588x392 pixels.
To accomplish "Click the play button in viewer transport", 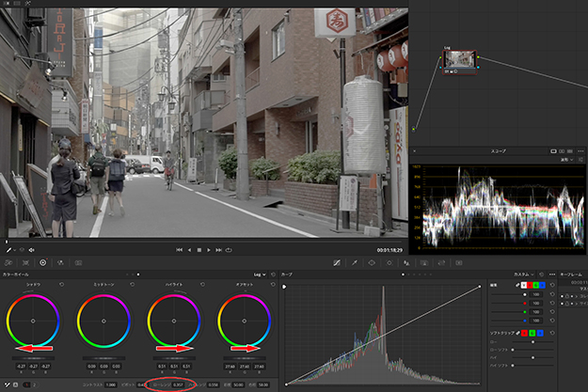I will pyautogui.click(x=208, y=249).
